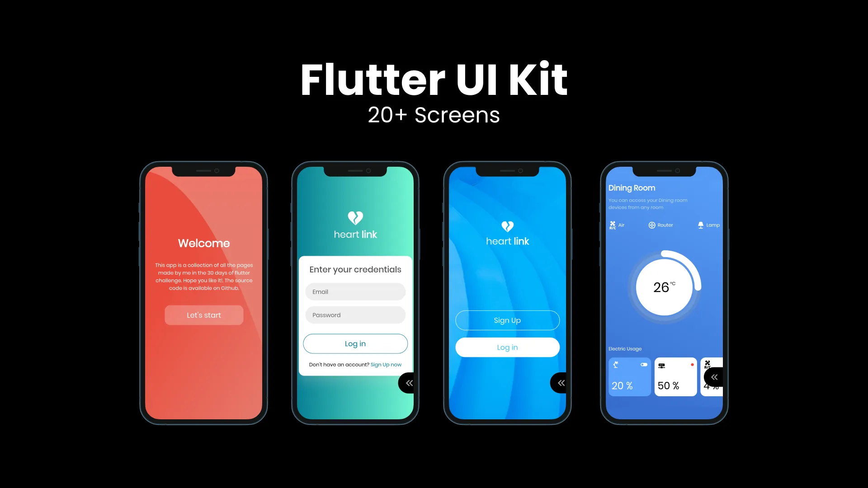Click the Email input field
The image size is (868, 488).
click(x=355, y=292)
